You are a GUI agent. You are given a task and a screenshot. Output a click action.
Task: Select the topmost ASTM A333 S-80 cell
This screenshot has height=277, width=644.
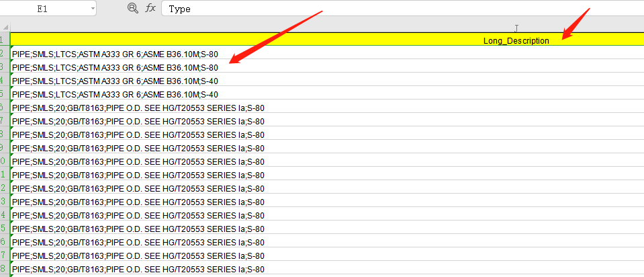pos(327,53)
